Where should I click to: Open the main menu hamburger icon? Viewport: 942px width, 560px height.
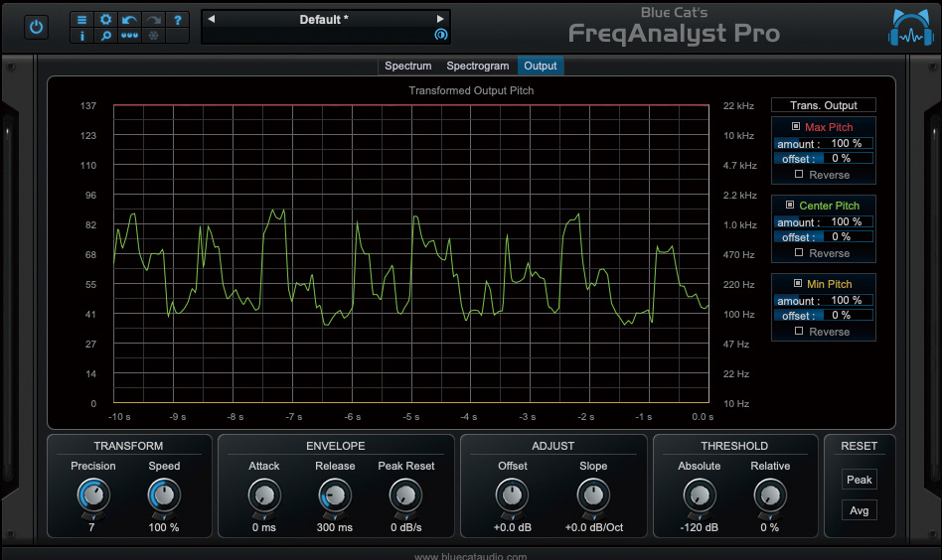click(x=81, y=20)
